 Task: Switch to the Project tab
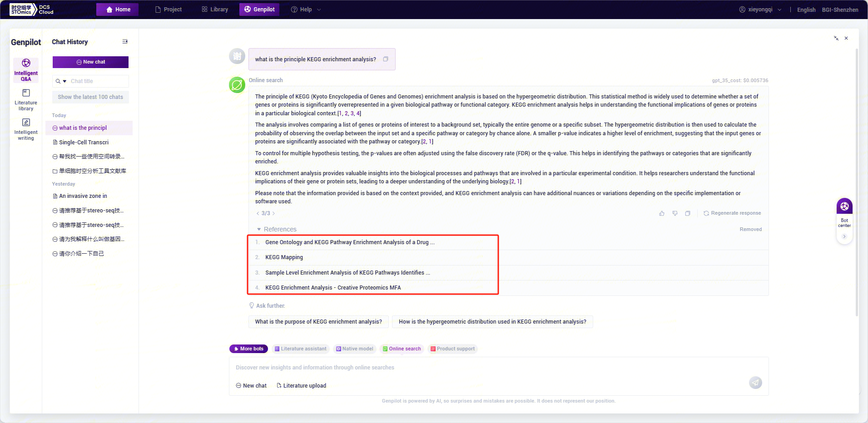click(168, 10)
